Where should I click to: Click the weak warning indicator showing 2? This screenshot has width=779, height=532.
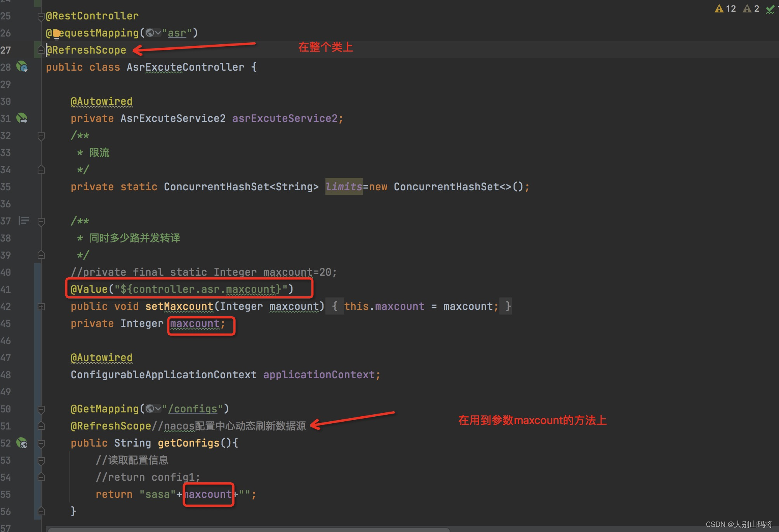point(751,9)
